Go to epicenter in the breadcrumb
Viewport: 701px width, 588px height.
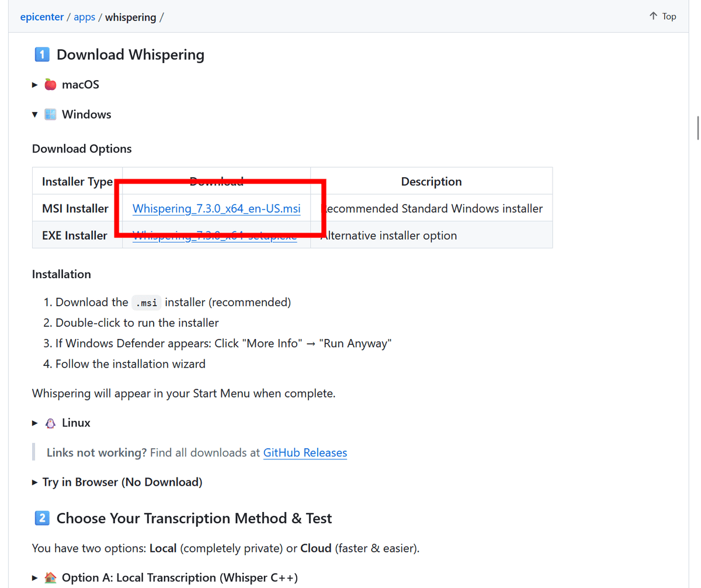pyautogui.click(x=42, y=17)
